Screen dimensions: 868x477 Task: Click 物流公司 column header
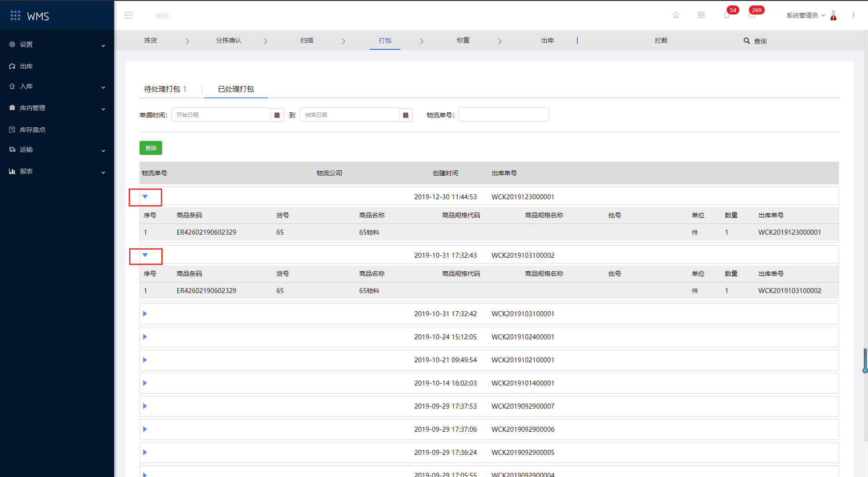[x=329, y=173]
